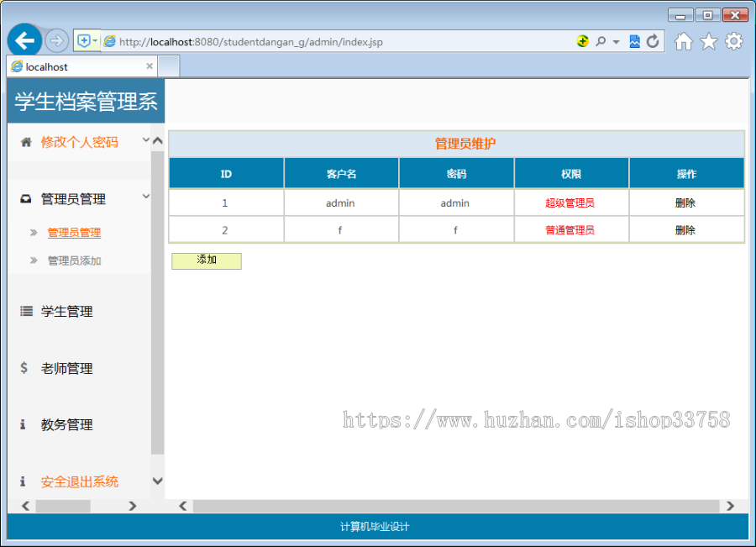
Task: Maximize the browser window
Action: tap(708, 15)
